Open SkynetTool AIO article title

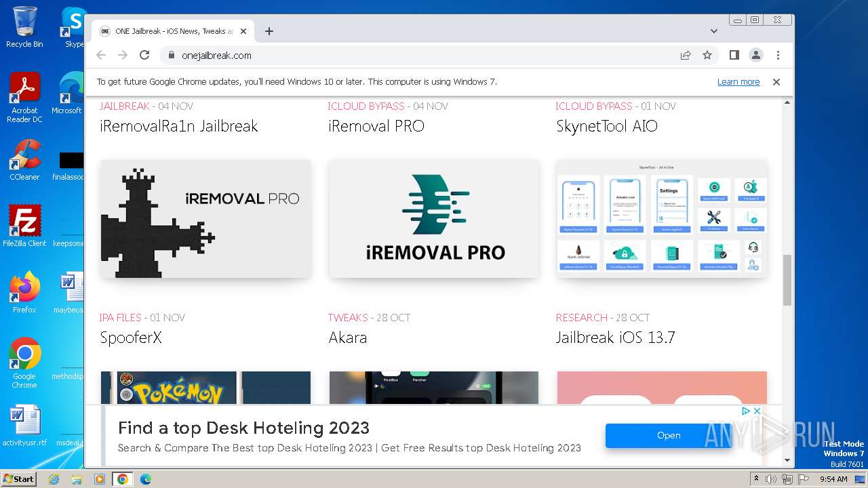click(607, 126)
